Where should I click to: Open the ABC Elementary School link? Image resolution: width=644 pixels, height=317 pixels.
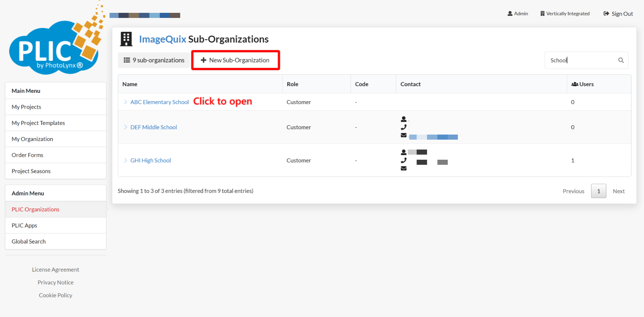[x=159, y=102]
